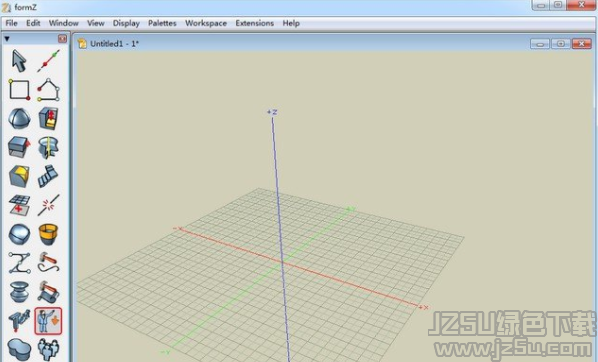Pick the grid mesh insert tool

coord(19,205)
